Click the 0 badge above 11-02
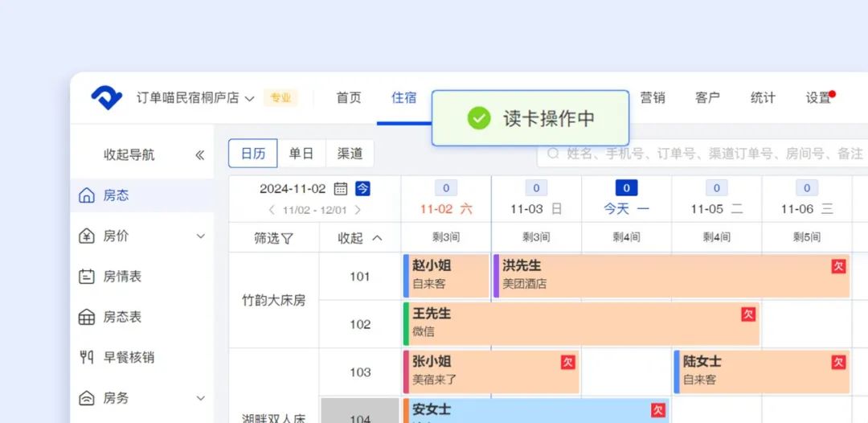The height and width of the screenshot is (423, 868). point(446,187)
